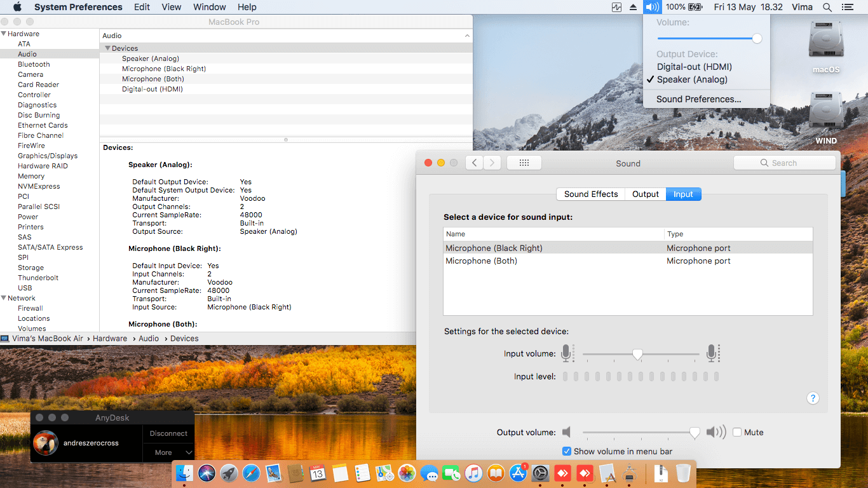This screenshot has height=488, width=868.
Task: Click Disconnect in AnyDesk
Action: coord(168,433)
